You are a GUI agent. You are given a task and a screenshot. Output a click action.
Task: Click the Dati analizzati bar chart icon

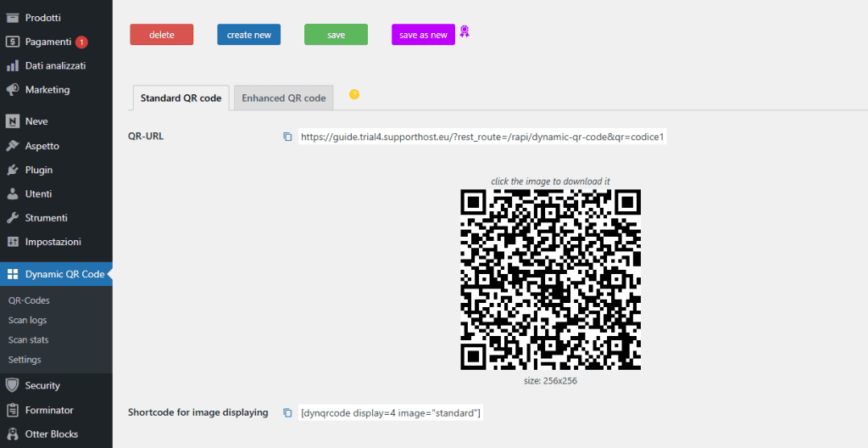point(12,66)
